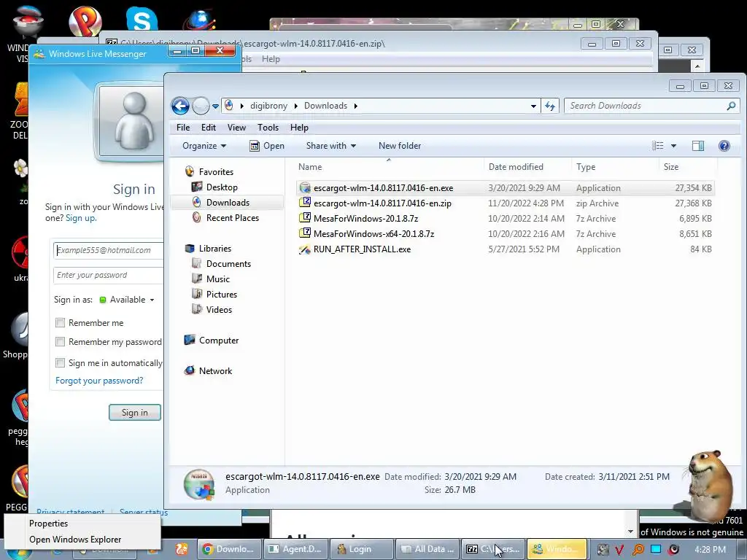The height and width of the screenshot is (560, 747).
Task: Switch to Agent.D taskbar button
Action: (296, 549)
